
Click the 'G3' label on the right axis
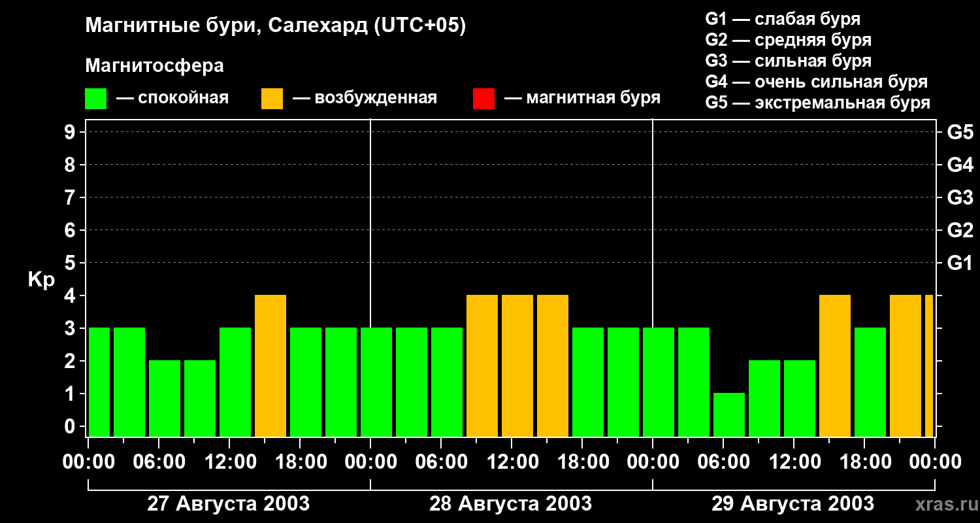[960, 197]
